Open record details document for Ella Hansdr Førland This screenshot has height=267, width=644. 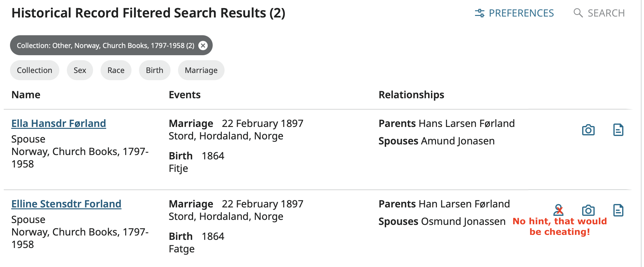click(x=618, y=130)
